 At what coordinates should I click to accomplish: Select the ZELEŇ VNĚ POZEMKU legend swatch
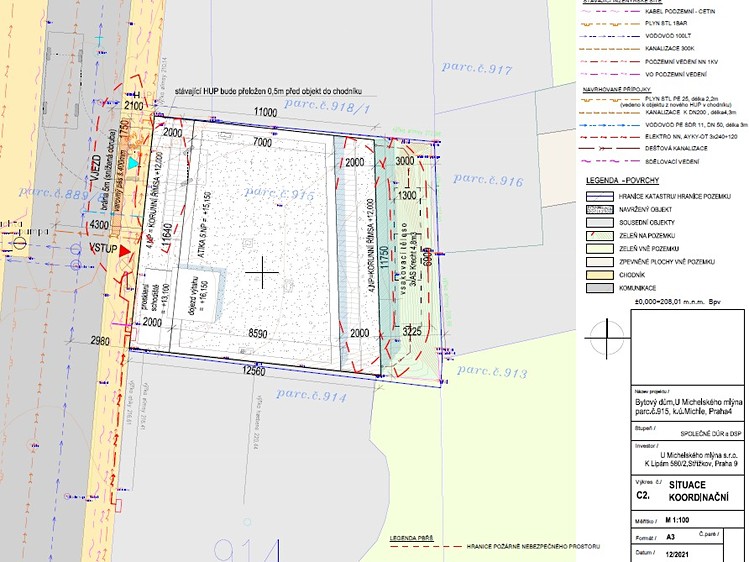(600, 248)
